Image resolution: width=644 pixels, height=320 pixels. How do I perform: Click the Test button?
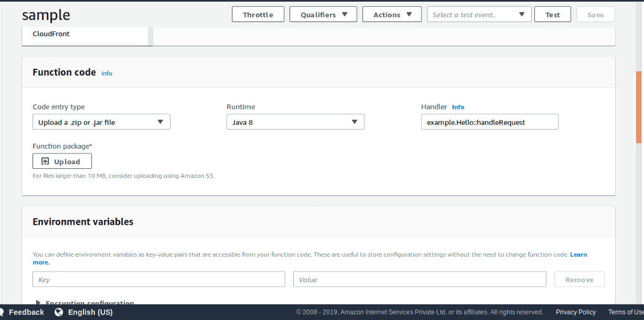click(553, 15)
